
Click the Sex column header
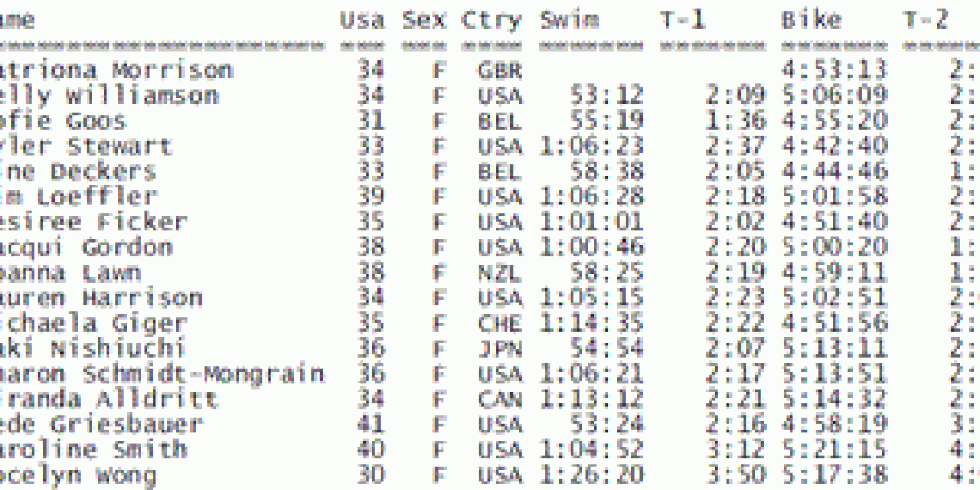425,20
